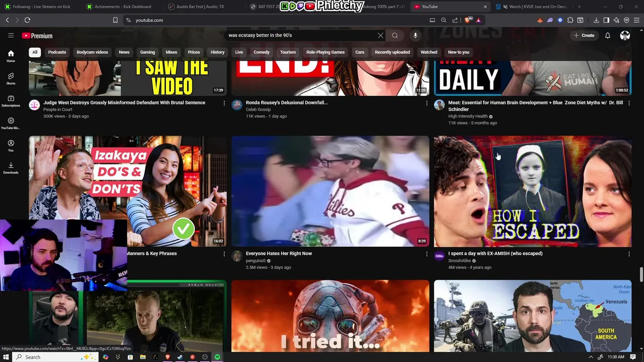This screenshot has height=362, width=644.
Task: Open the browser main menu
Action: [636, 20]
